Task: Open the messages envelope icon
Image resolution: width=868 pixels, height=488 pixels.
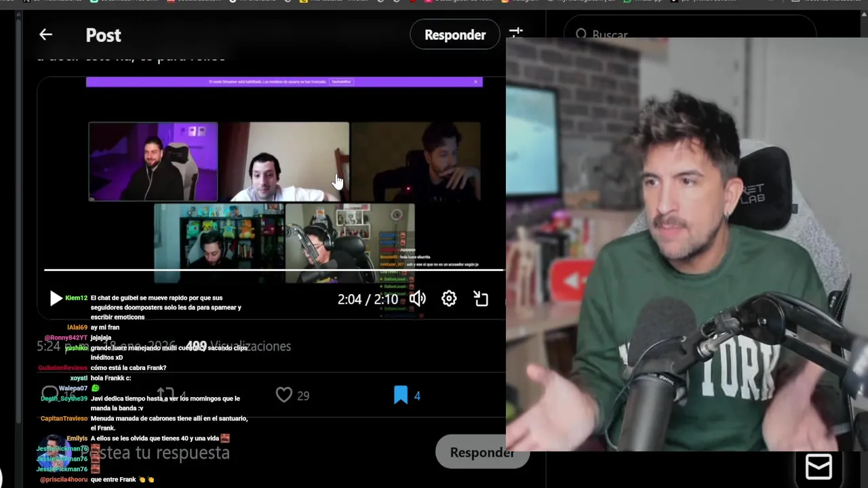Action: (x=818, y=466)
